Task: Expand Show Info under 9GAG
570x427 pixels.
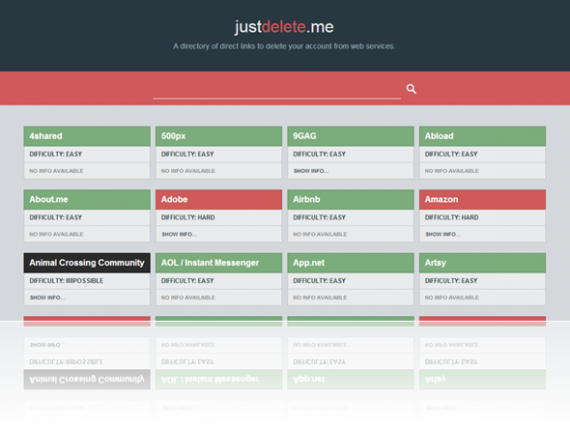Action: pos(311,171)
